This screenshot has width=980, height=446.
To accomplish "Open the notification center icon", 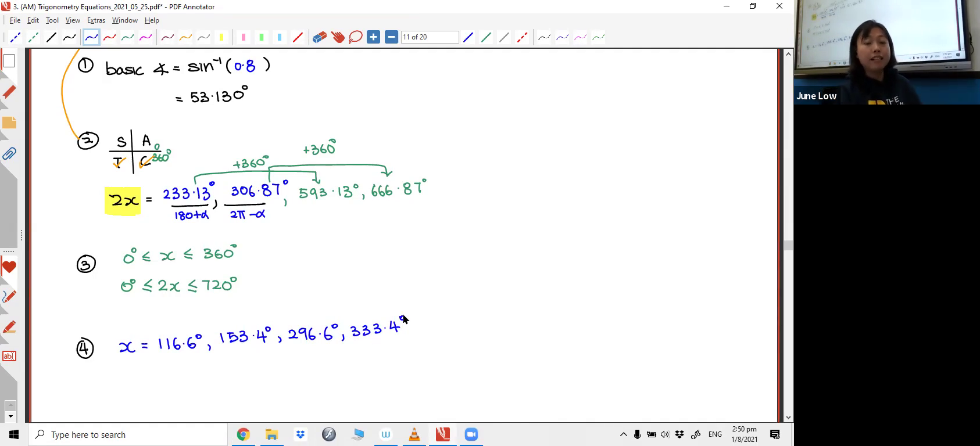I will 775,434.
